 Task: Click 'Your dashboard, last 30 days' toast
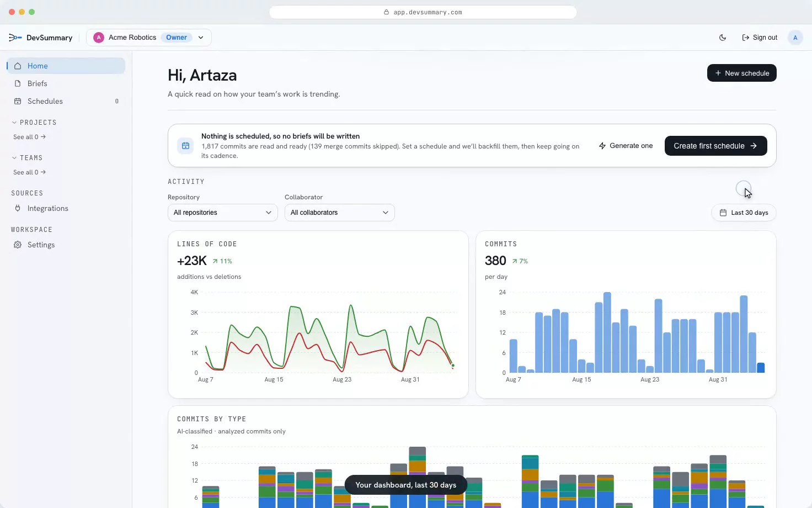(406, 485)
